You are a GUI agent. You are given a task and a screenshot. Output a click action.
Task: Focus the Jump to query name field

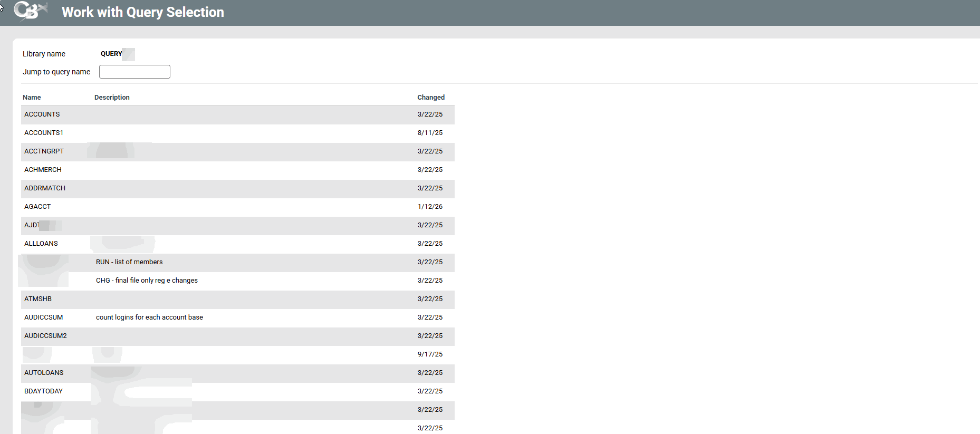(x=134, y=72)
